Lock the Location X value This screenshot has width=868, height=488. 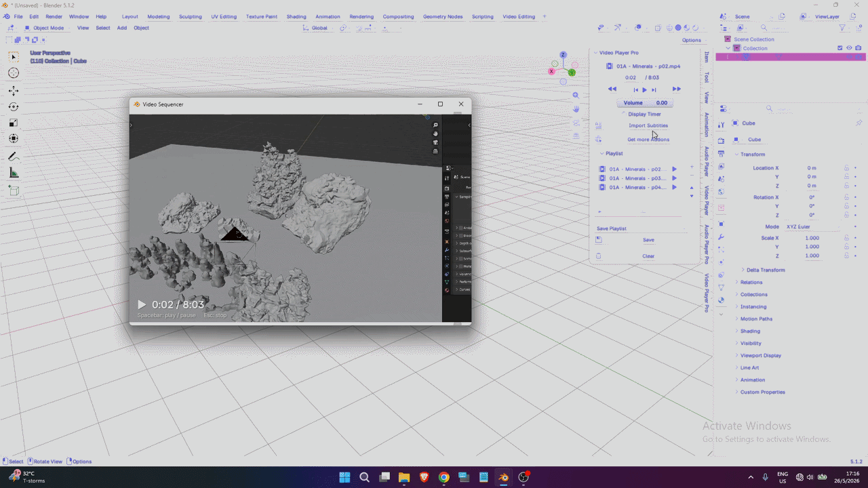tap(846, 168)
